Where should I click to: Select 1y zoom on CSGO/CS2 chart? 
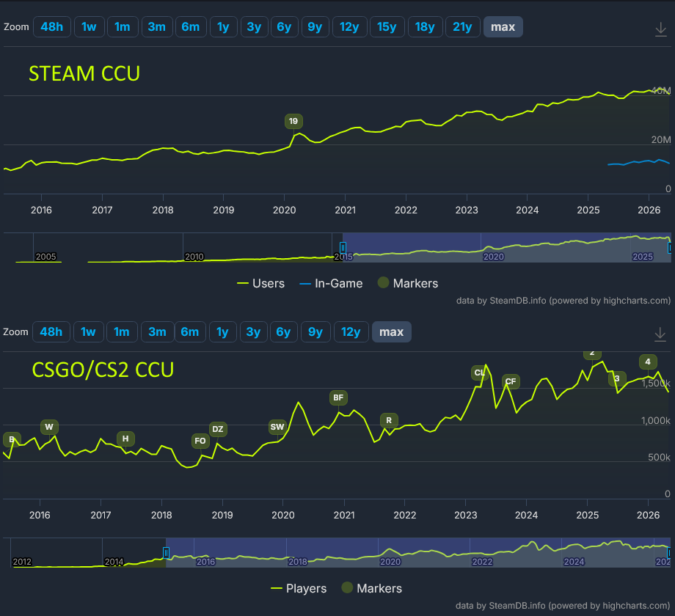222,332
